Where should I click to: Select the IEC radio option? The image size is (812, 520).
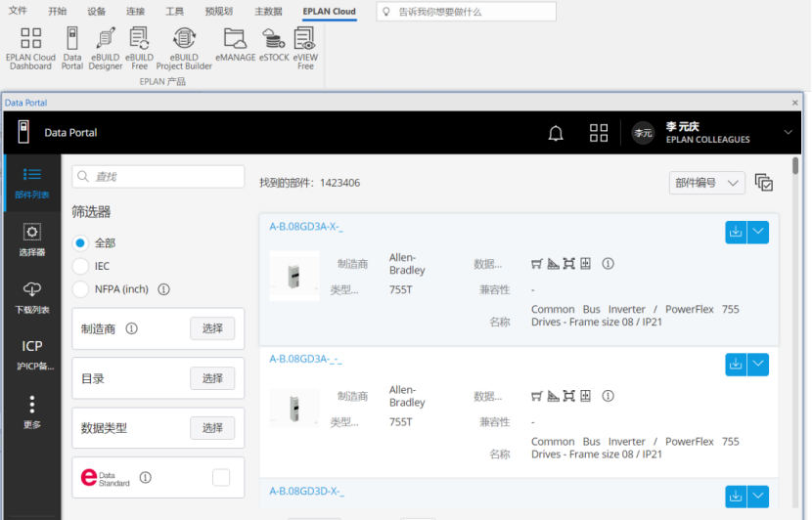click(80, 266)
